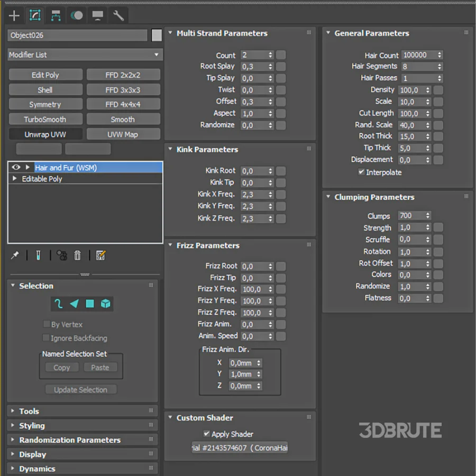Image resolution: width=476 pixels, height=476 pixels.
Task: Add the FFD 3x3x3 modifier
Action: [x=123, y=89]
